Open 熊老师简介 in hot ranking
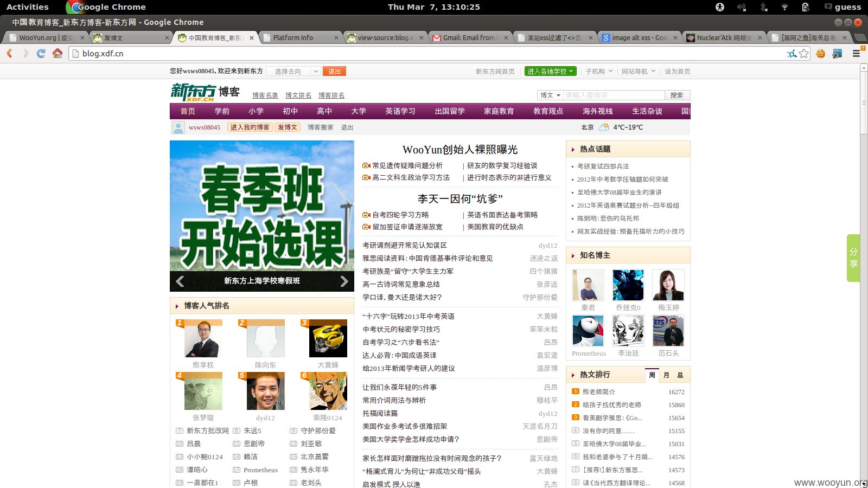868x488 pixels. [599, 392]
